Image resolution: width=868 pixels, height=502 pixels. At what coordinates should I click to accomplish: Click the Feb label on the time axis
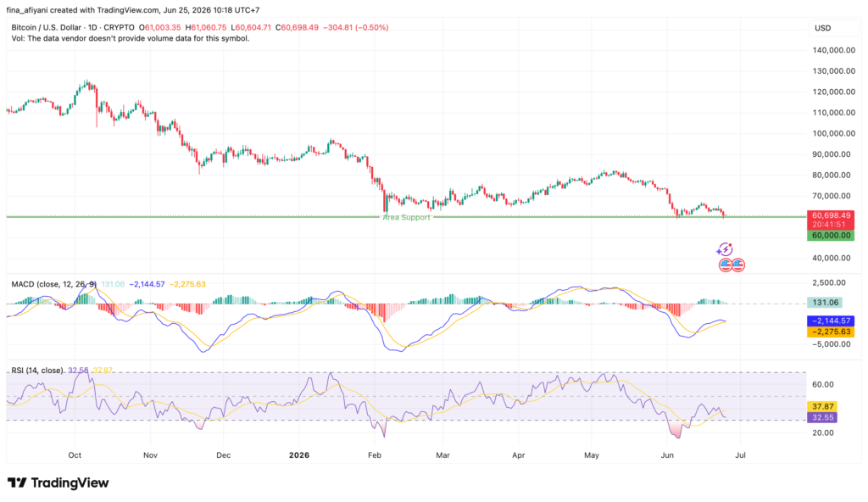pyautogui.click(x=375, y=455)
